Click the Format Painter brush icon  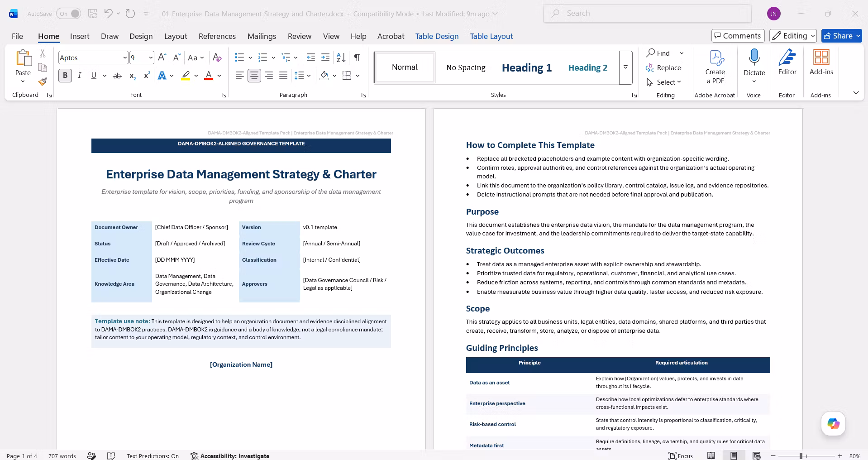(43, 81)
